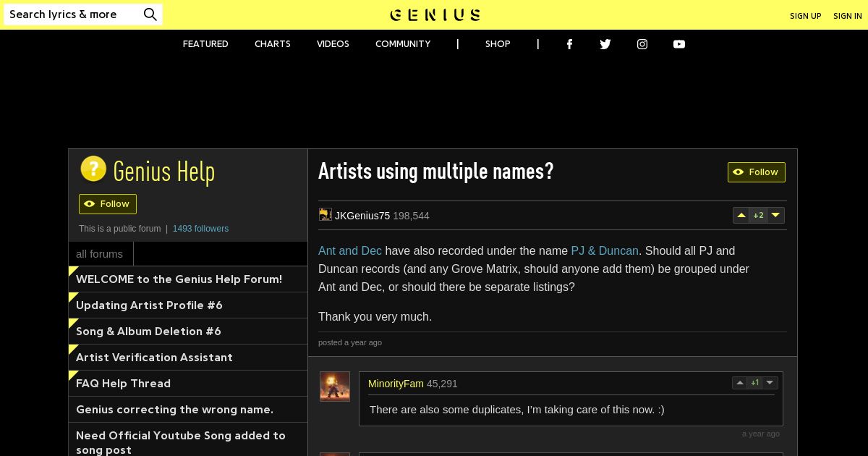
Task: Open the PJ & Duncan artist link
Action: 605,250
